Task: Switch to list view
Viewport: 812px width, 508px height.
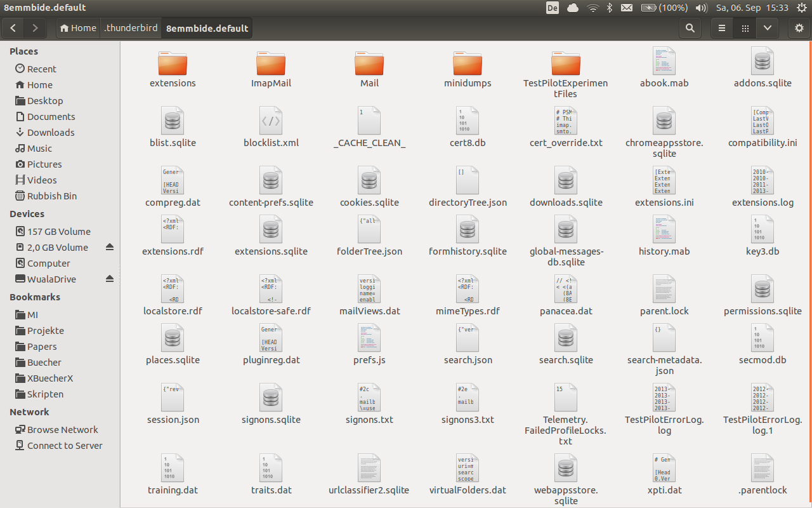Action: [721, 28]
